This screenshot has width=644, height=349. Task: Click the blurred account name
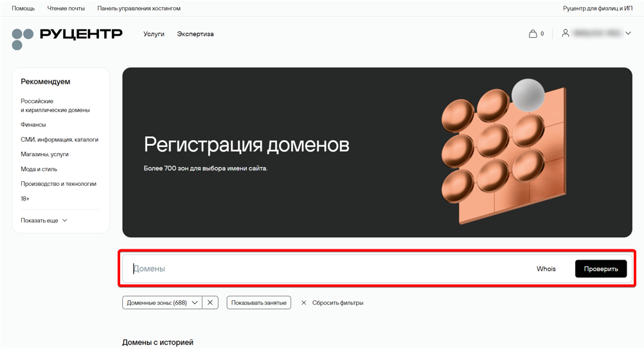point(597,33)
